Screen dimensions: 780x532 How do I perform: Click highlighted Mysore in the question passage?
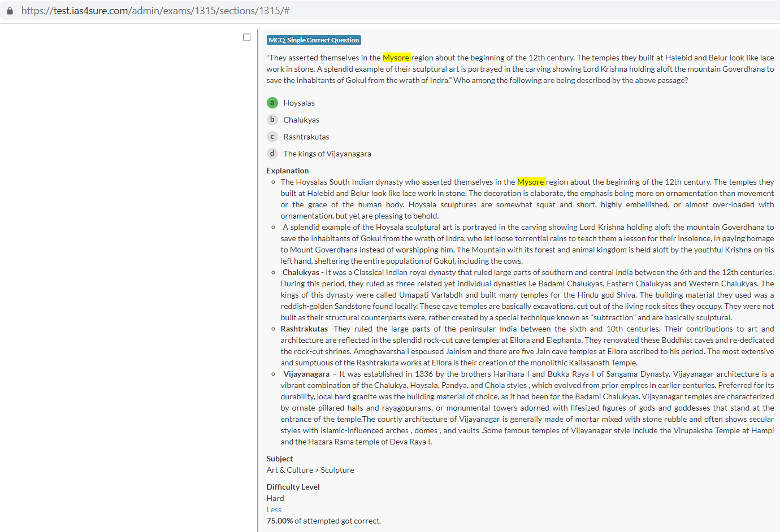coord(396,58)
